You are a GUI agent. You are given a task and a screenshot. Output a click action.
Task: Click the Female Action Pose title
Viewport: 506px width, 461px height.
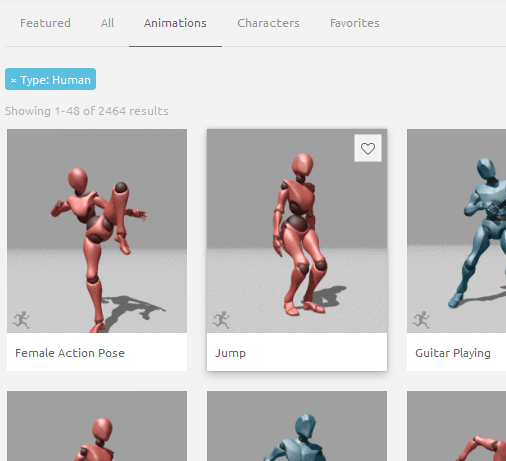(70, 353)
